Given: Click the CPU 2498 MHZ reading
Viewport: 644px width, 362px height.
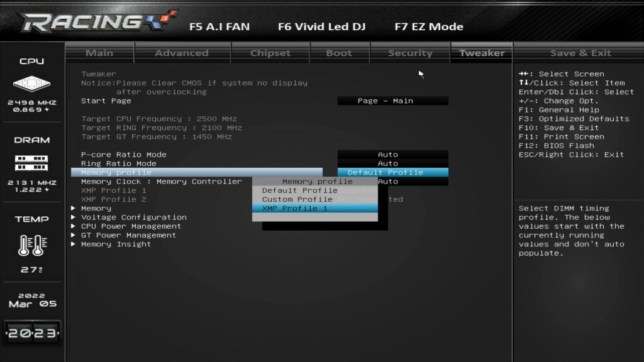Looking at the screenshot, I should (x=31, y=102).
